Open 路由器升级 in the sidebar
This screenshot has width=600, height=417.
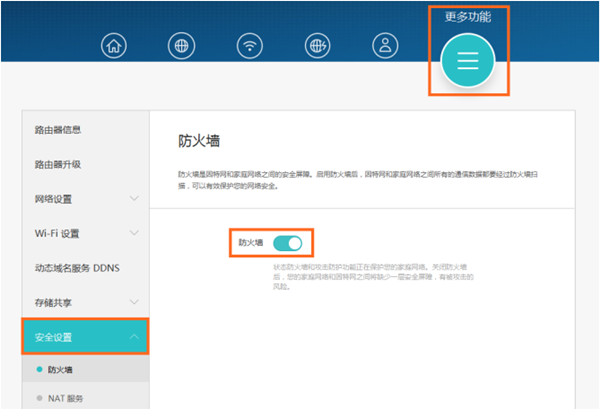pos(58,164)
